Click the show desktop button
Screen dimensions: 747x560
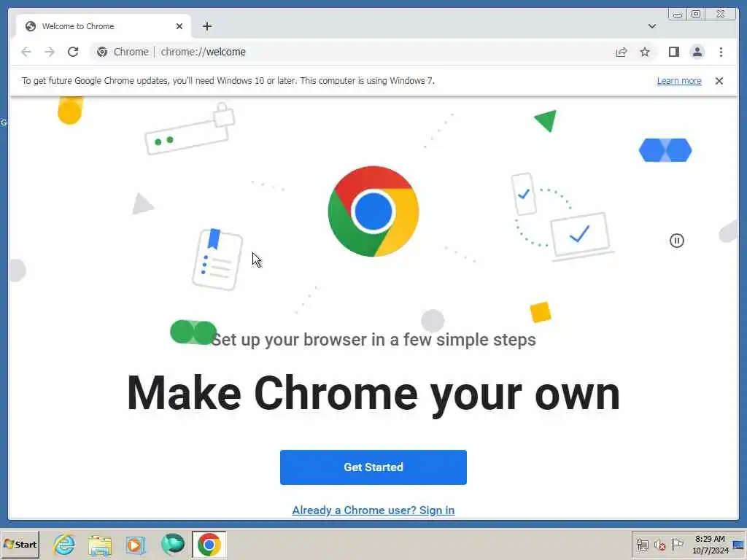point(739,544)
